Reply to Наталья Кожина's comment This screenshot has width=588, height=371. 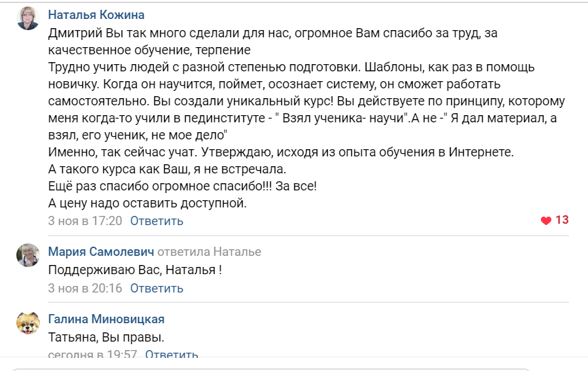(156, 221)
